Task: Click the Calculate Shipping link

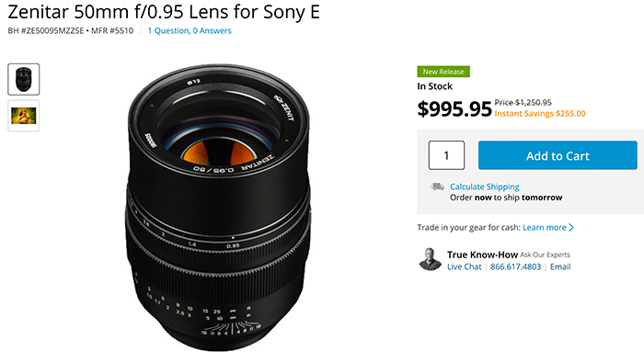Action: 485,187
